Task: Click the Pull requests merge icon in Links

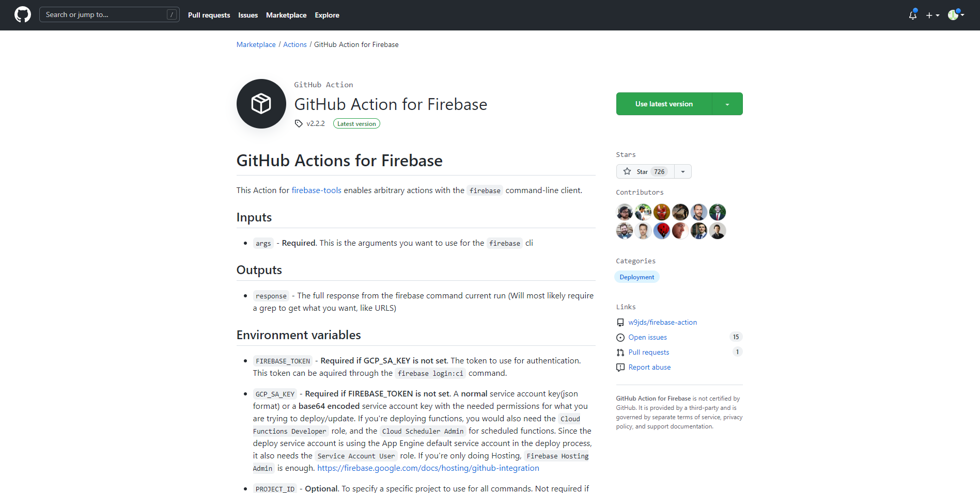Action: click(620, 353)
